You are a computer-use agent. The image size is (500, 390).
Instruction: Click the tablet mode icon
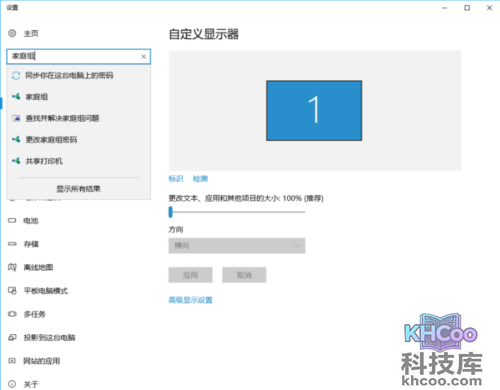12,291
